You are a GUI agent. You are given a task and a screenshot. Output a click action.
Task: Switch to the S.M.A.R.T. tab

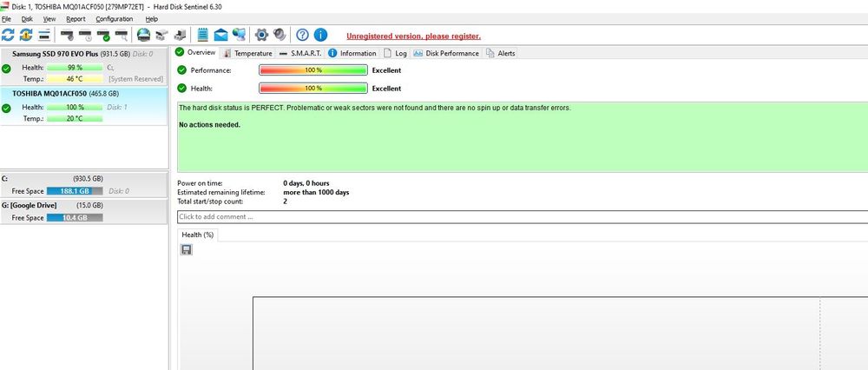pyautogui.click(x=300, y=53)
